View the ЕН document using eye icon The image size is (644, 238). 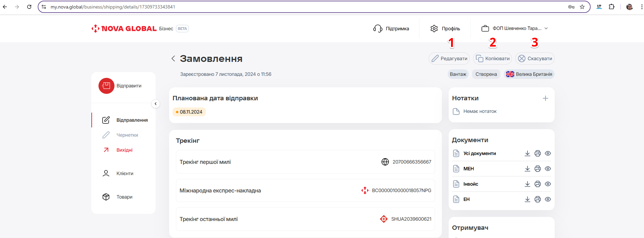pos(548,199)
